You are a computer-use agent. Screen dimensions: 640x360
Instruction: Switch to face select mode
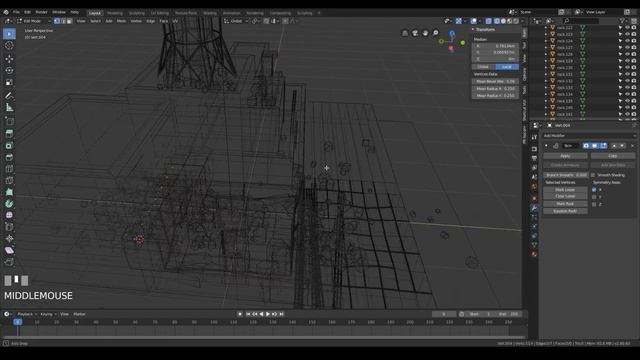point(69,21)
